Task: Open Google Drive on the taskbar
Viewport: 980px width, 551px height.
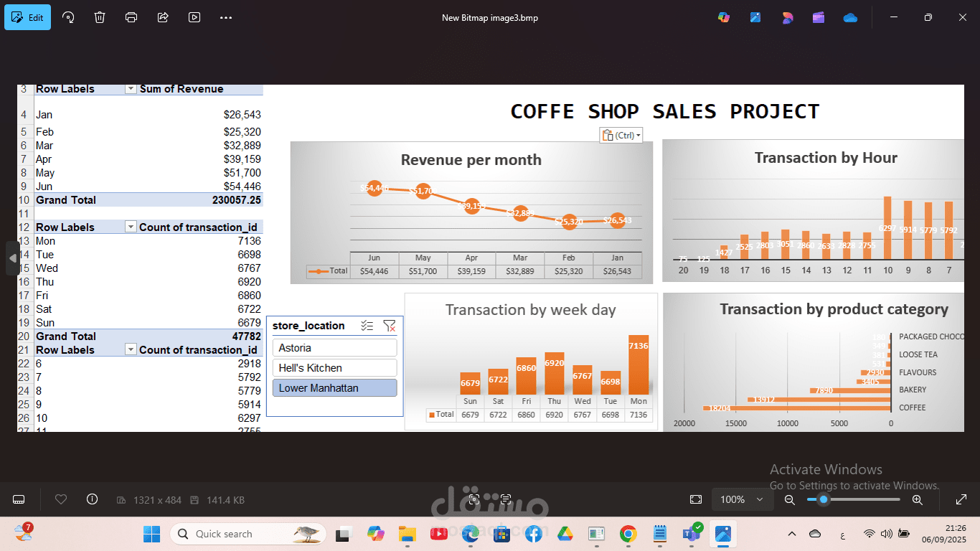Action: [x=565, y=534]
